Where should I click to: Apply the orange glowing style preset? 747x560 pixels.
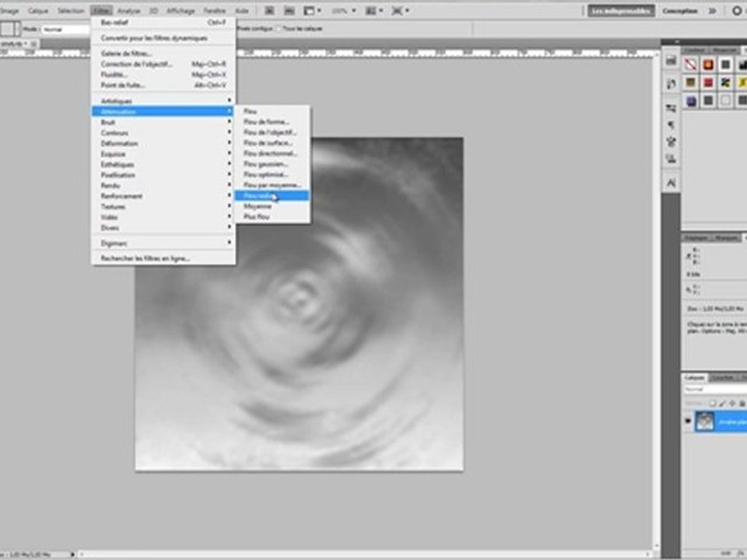(x=708, y=65)
